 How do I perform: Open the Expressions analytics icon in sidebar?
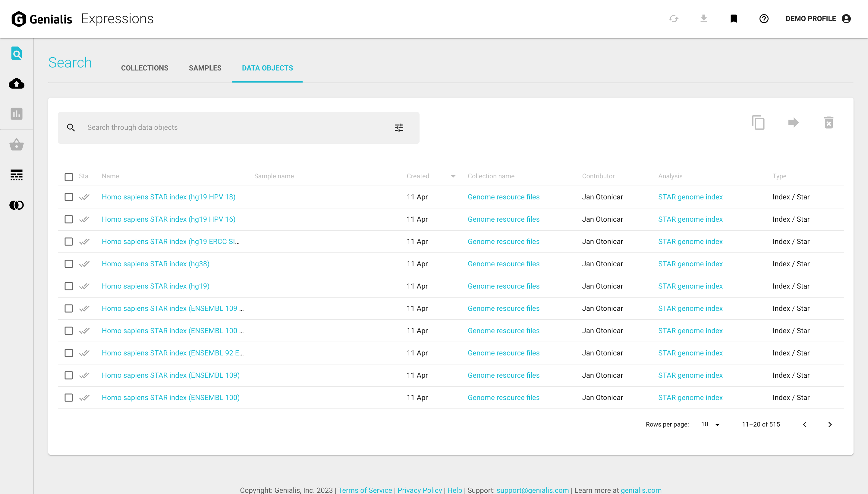[x=16, y=114]
